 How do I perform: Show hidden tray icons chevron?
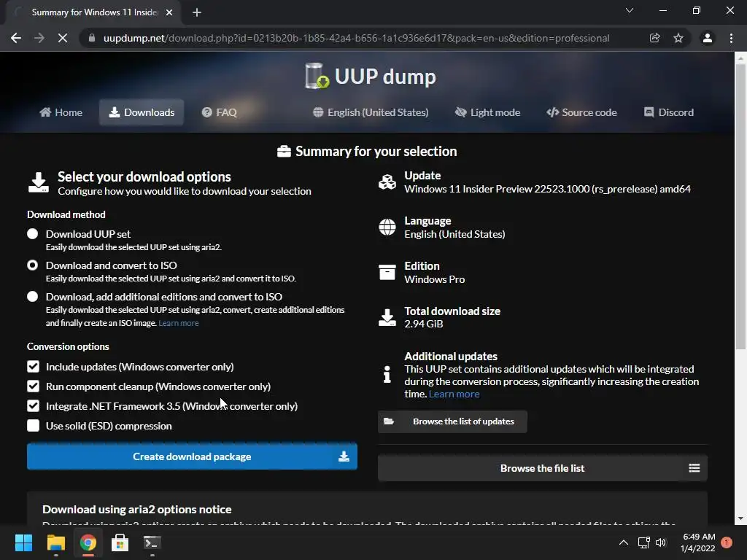[x=623, y=542]
